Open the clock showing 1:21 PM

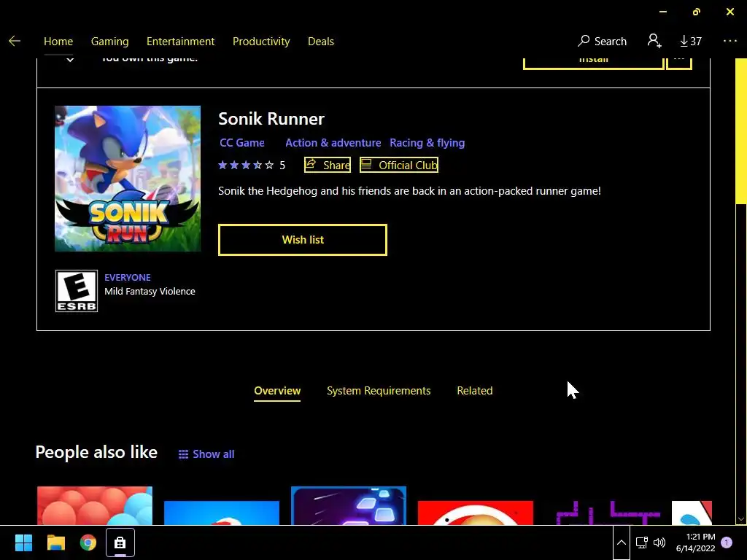[695, 542]
